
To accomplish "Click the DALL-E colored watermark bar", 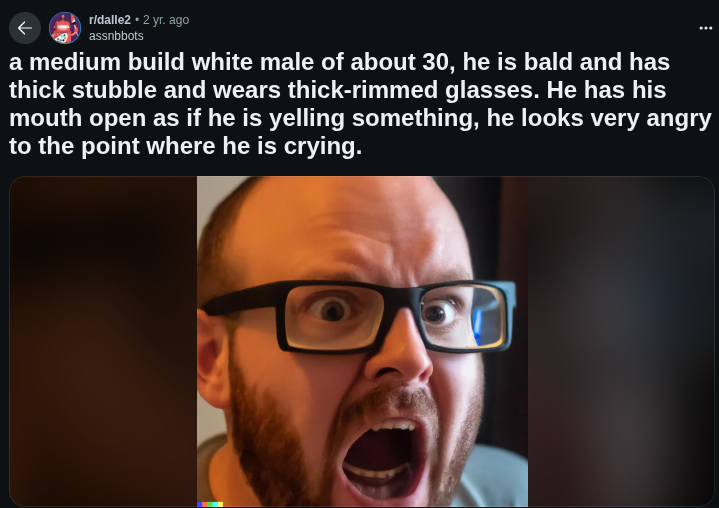I will tap(210, 504).
